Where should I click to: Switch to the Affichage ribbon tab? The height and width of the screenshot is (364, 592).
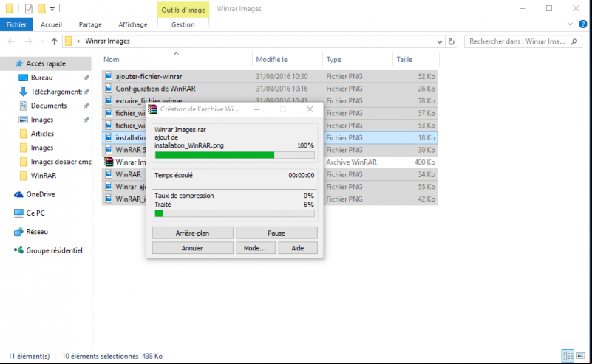point(133,24)
